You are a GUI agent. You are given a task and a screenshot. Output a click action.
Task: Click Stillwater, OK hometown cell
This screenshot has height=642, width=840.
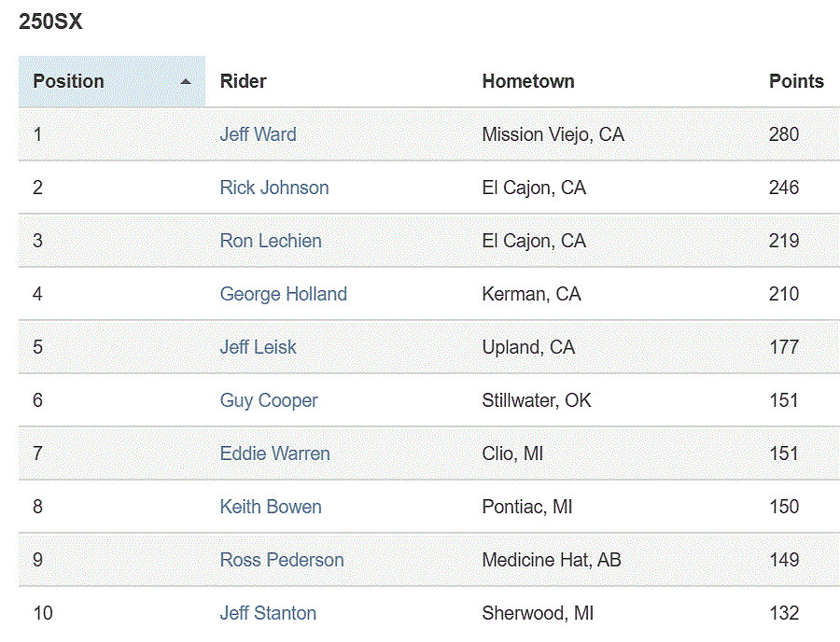coord(537,400)
